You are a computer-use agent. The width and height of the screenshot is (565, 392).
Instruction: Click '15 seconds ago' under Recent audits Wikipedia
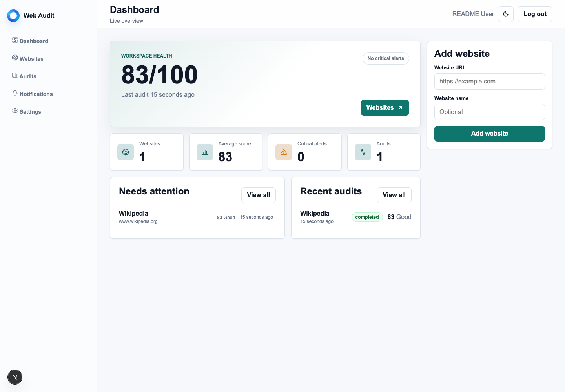[x=317, y=221]
